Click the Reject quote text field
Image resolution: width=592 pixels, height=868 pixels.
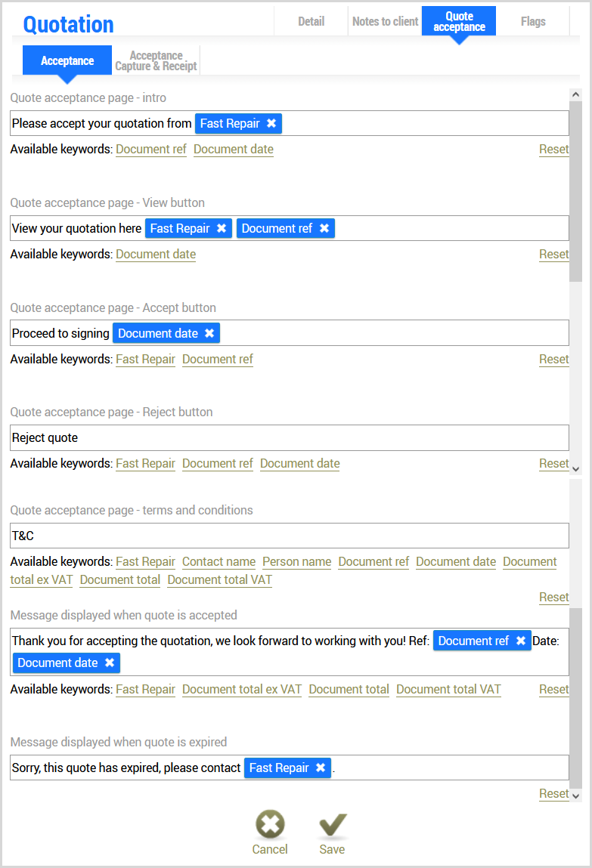pos(289,437)
